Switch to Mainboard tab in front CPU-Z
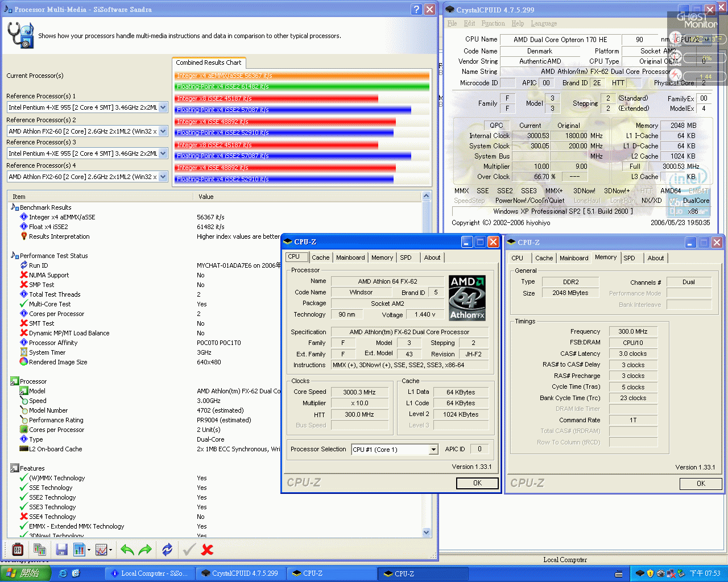 (350, 257)
